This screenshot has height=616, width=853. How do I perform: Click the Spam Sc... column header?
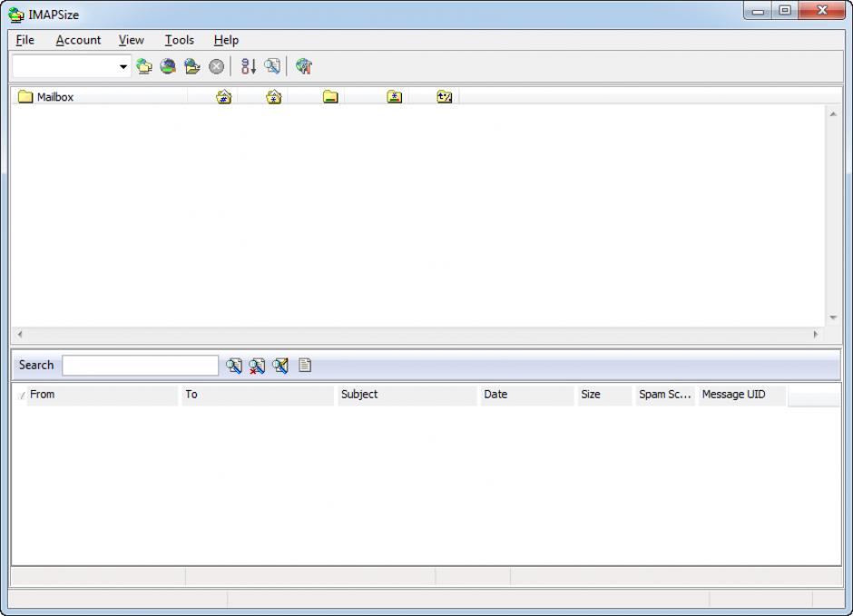(x=665, y=395)
